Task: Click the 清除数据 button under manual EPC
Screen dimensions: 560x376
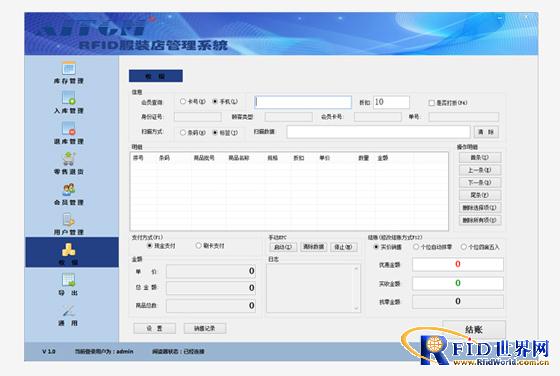Action: (313, 247)
